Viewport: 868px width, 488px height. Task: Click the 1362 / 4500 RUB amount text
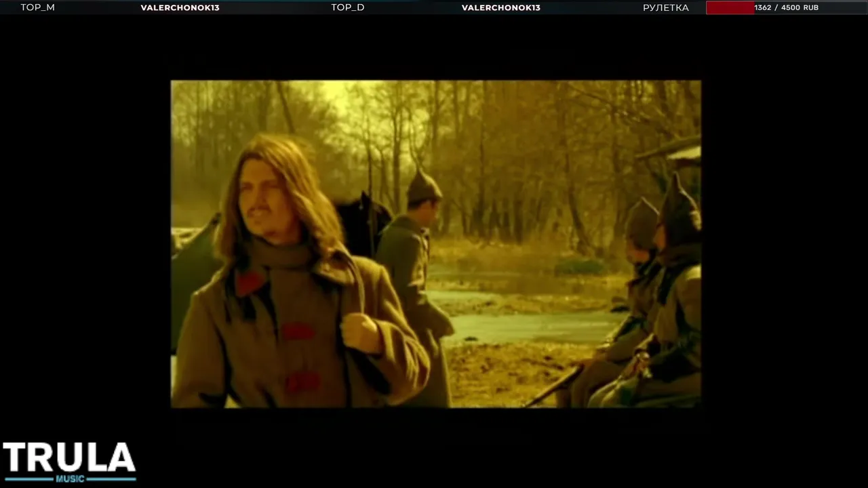[x=786, y=7]
